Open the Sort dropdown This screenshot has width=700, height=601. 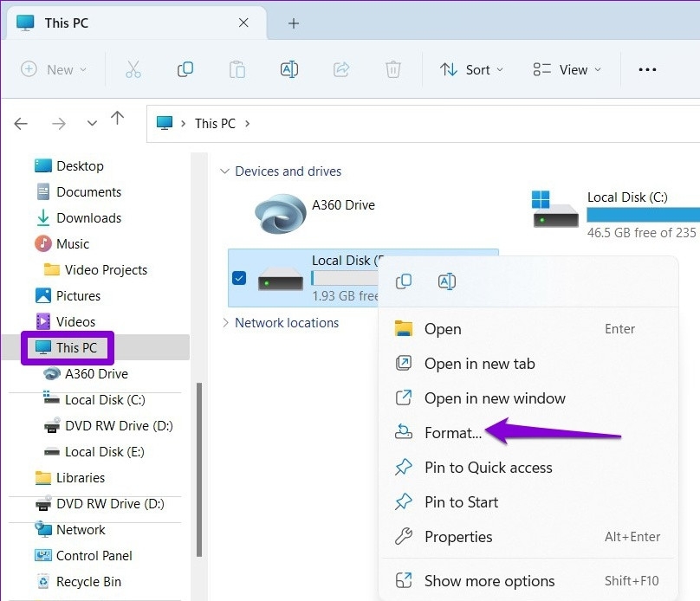coord(471,69)
